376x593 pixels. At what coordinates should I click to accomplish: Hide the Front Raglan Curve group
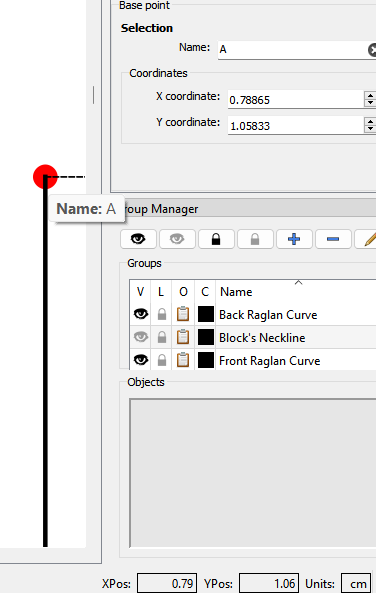click(141, 360)
